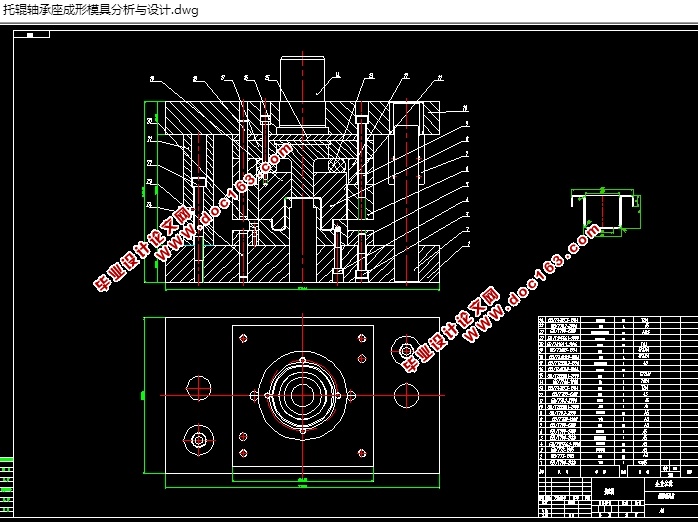Viewport: 698px width, 522px height.
Task: Click the concentric circles at the plan view center
Action: 303,395
